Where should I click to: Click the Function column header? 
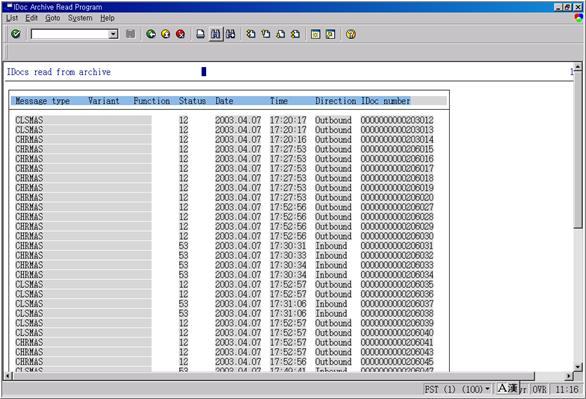[152, 101]
